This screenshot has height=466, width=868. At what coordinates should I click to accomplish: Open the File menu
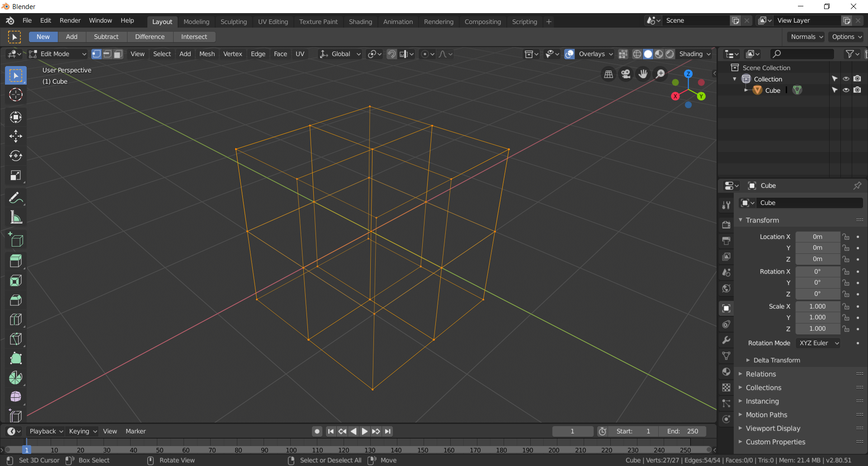click(x=27, y=21)
